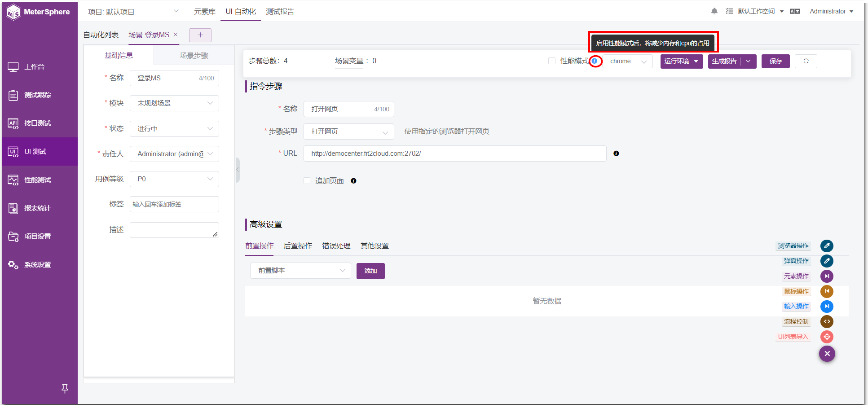The height and width of the screenshot is (408, 868).
Task: Open the Administrator user menu
Action: 831,11
